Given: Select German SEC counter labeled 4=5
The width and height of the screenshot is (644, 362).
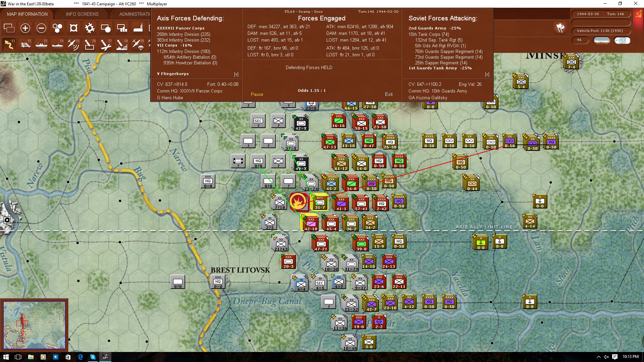Looking at the screenshot, I should 320,283.
